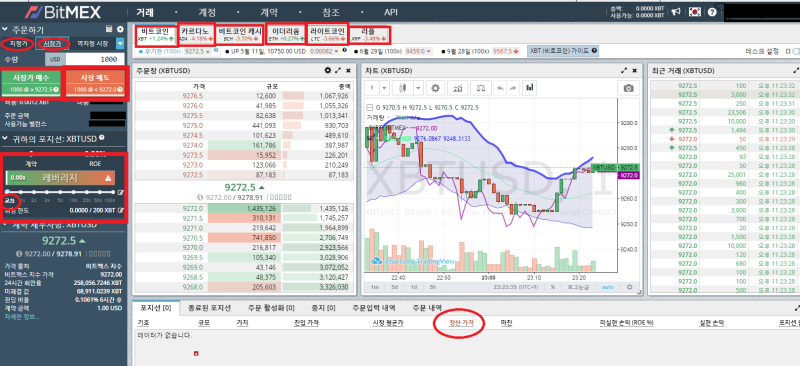The height and width of the screenshot is (366, 800).
Task: Open the chart properties gear
Action: coord(435,88)
